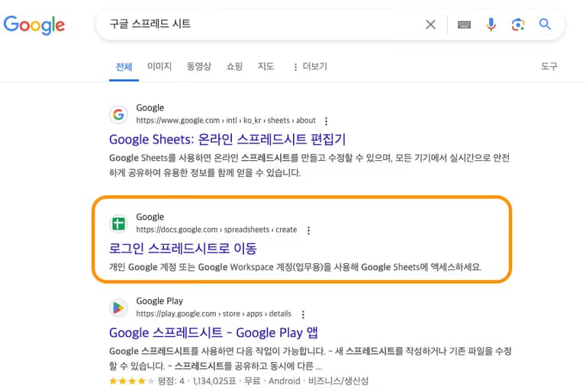Open more options for Google Sheets about result
The image size is (586, 392).
[327, 120]
